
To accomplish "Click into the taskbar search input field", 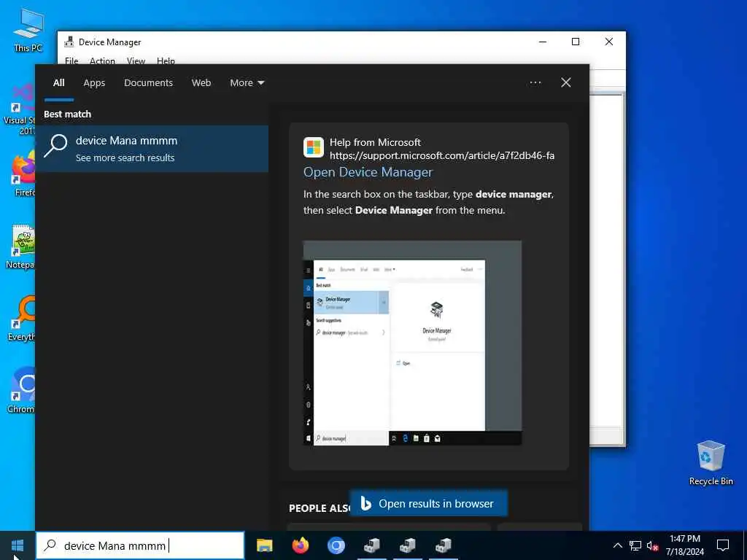I will coord(140,545).
